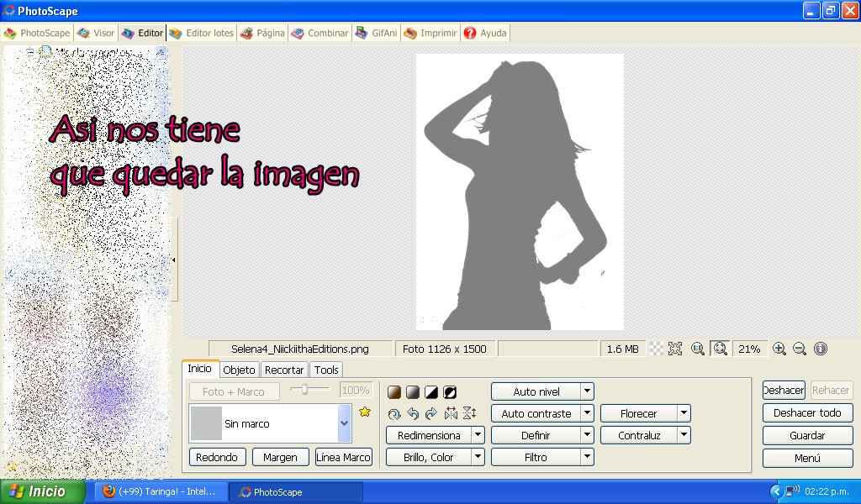Apply the Contraluz correction
The width and height of the screenshot is (861, 504).
639,435
